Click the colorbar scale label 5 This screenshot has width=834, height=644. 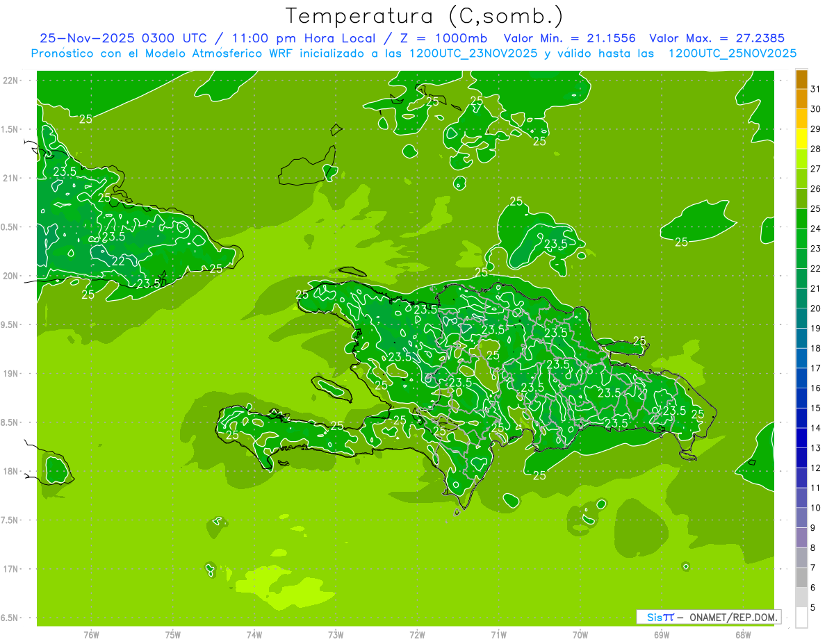tap(813, 607)
